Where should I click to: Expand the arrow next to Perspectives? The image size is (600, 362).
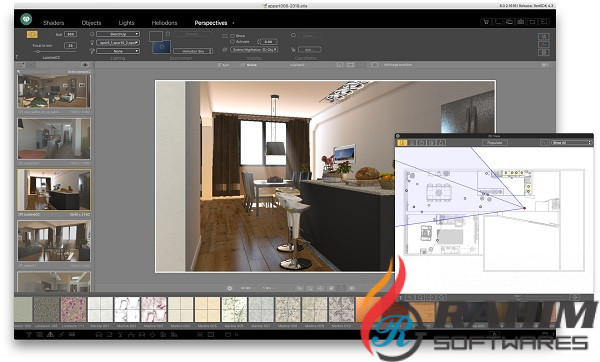tap(233, 23)
